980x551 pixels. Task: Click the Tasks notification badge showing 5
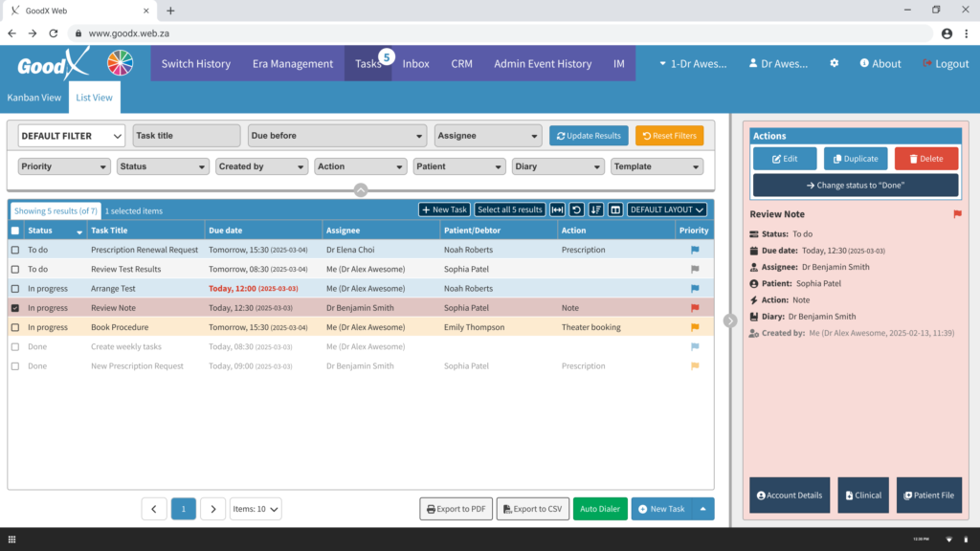(387, 57)
